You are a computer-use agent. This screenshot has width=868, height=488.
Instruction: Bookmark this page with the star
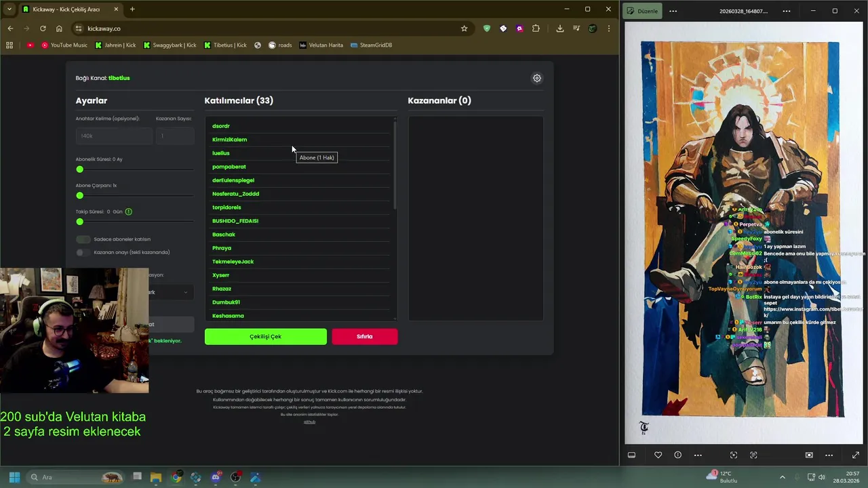point(464,28)
